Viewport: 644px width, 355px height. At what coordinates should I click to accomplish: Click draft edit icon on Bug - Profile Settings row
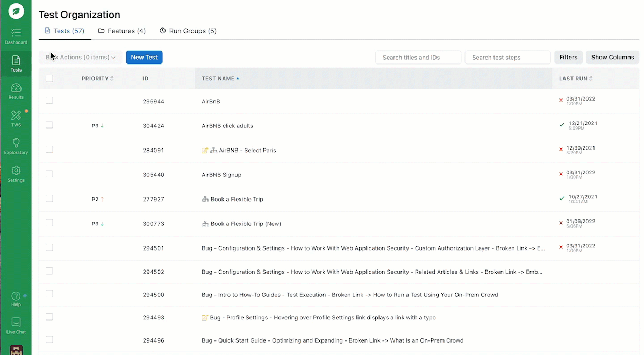pos(204,317)
